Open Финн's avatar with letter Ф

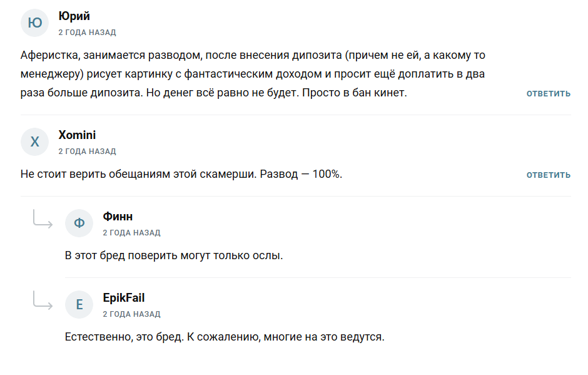pyautogui.click(x=79, y=223)
